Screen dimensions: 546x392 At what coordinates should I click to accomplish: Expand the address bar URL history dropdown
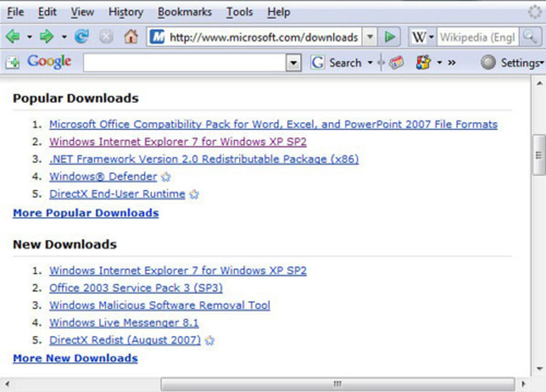(x=370, y=37)
